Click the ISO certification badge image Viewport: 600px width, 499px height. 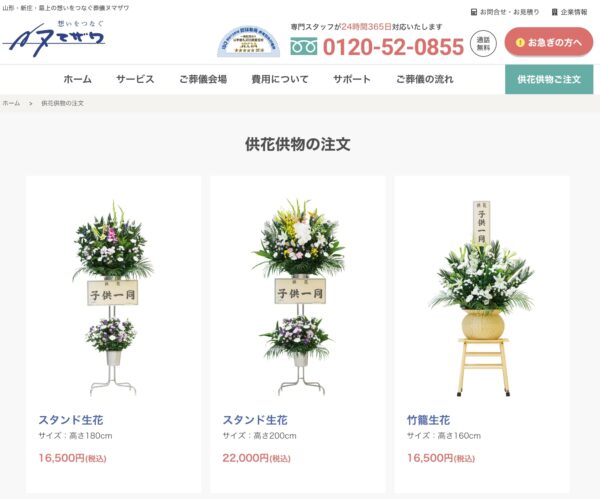[249, 41]
